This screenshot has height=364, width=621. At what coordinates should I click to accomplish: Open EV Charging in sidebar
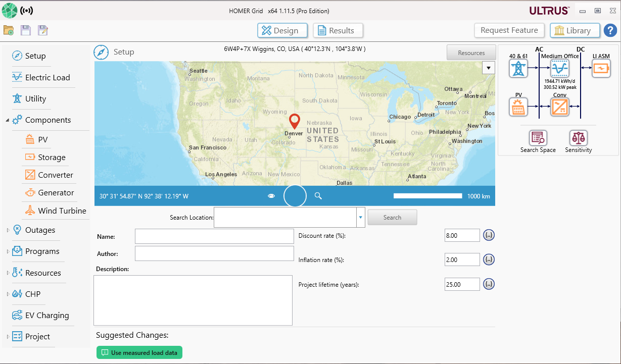pyautogui.click(x=40, y=316)
